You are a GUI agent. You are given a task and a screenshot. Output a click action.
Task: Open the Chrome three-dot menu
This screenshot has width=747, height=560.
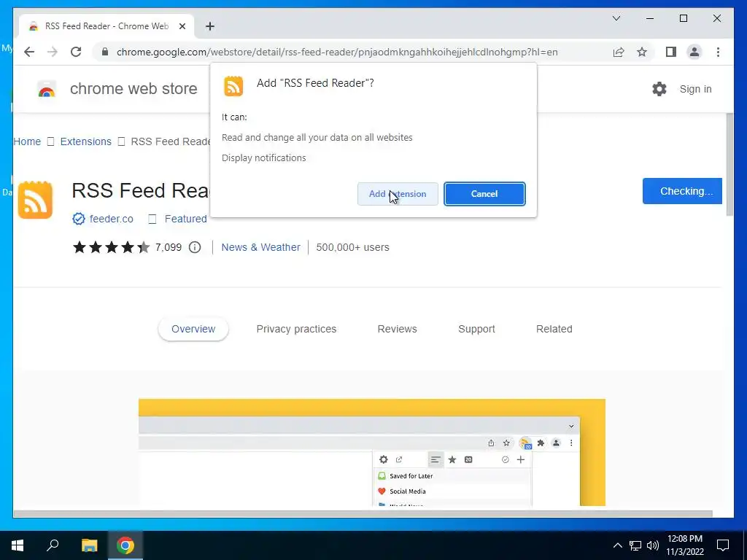pos(718,52)
